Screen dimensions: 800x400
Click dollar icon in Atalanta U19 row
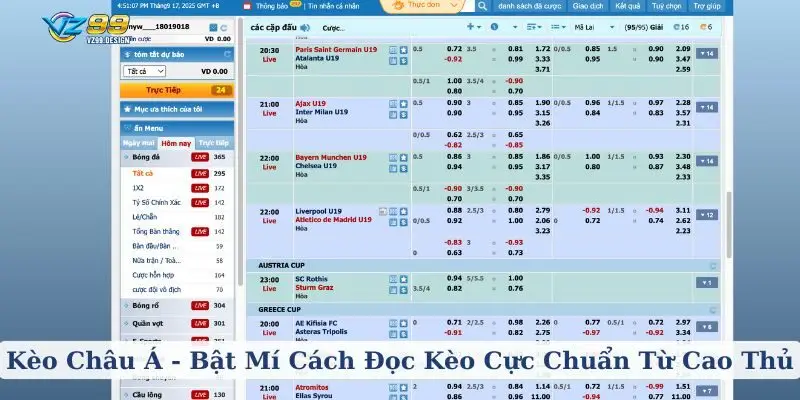pyautogui.click(x=404, y=61)
